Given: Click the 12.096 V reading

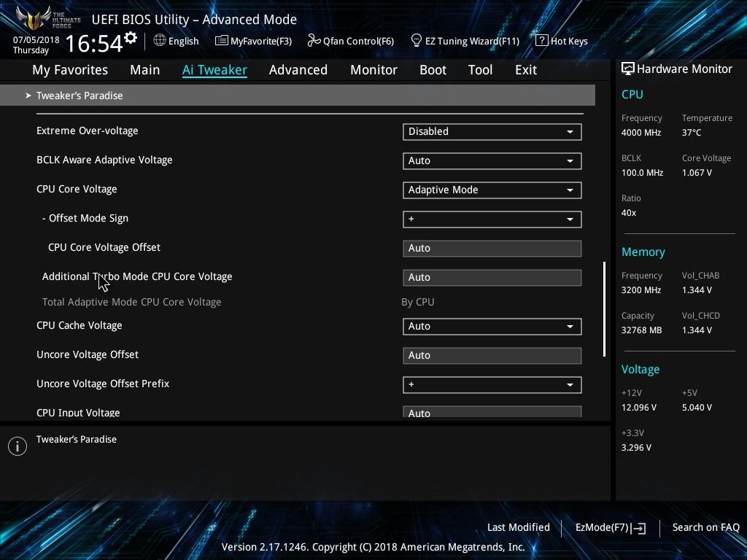Looking at the screenshot, I should (638, 408).
